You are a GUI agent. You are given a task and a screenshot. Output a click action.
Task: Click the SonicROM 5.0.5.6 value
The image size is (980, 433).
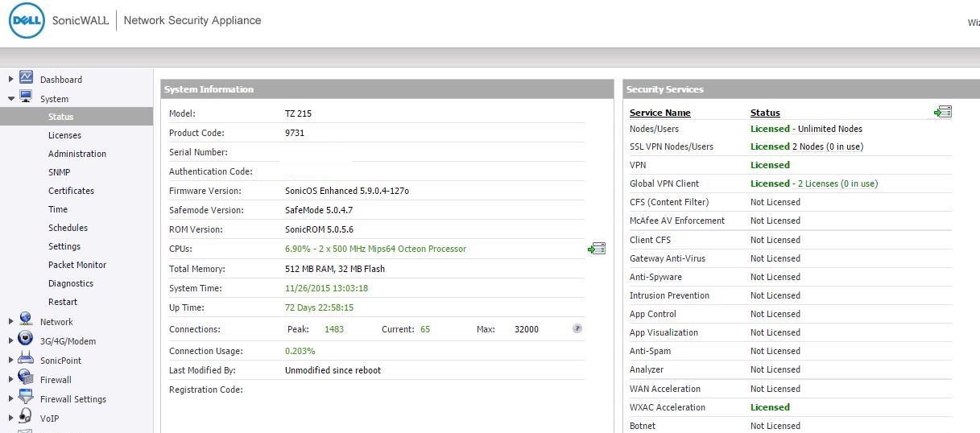point(319,229)
